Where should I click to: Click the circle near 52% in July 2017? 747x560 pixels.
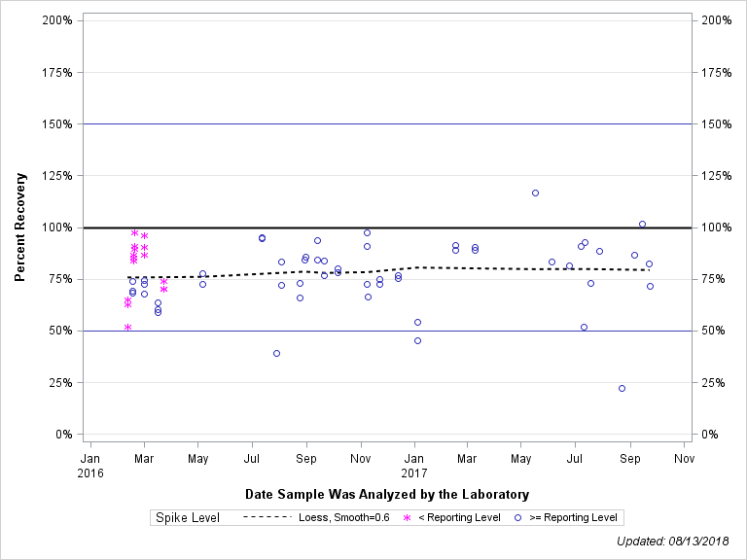[584, 327]
